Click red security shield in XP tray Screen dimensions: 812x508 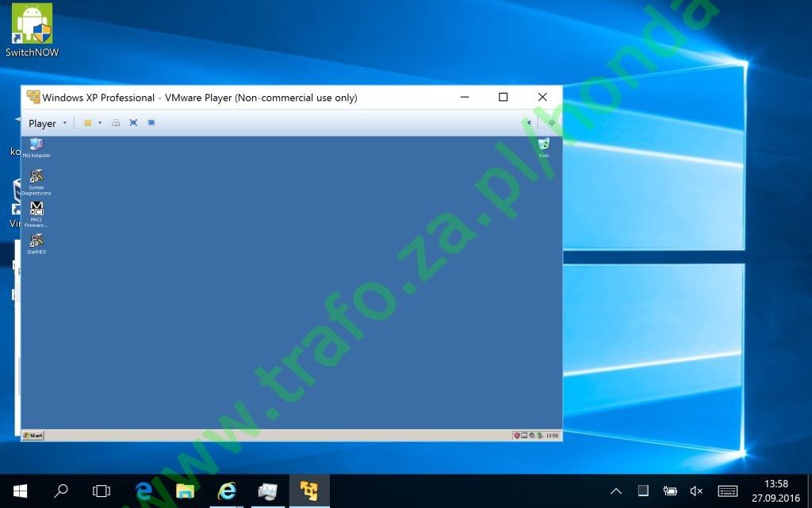pos(516,436)
